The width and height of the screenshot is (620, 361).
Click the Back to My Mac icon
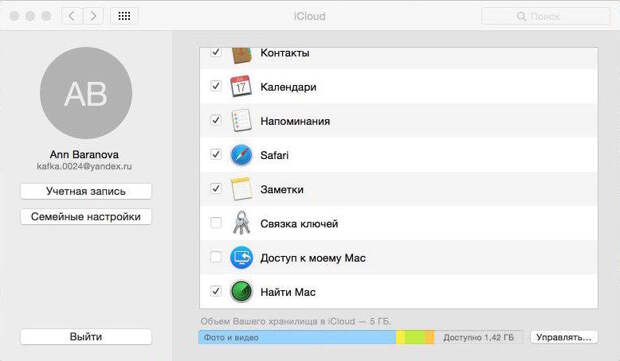tap(241, 257)
